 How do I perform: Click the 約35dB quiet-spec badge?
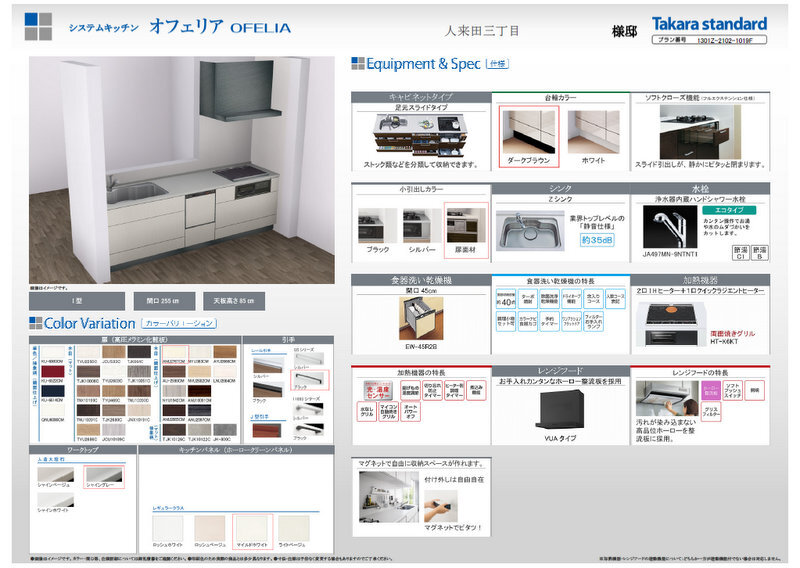(x=597, y=240)
